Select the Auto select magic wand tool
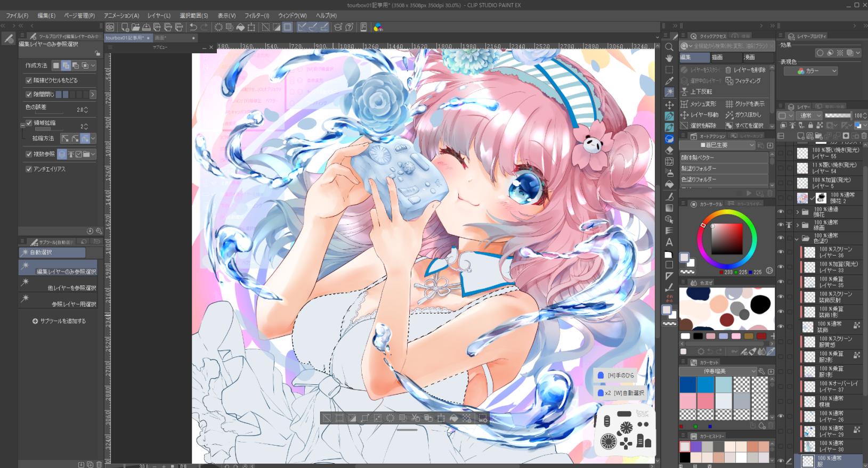The width and height of the screenshot is (868, 468). (x=669, y=93)
